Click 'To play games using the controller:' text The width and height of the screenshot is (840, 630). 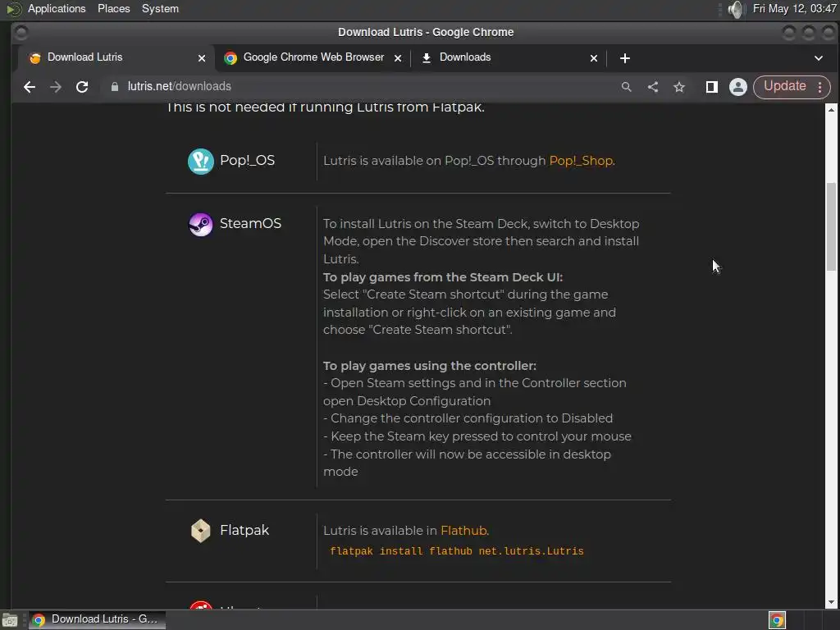coord(430,366)
